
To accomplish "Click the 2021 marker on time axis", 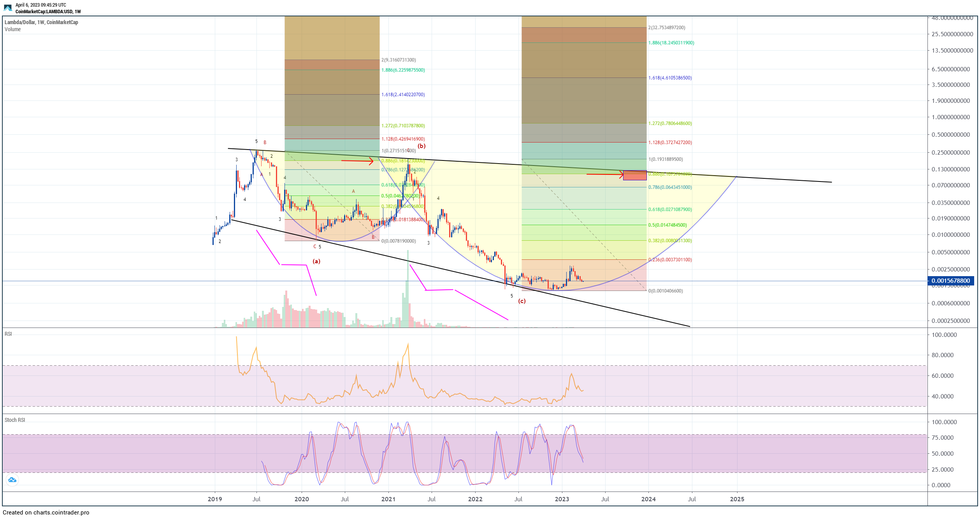I will (388, 499).
